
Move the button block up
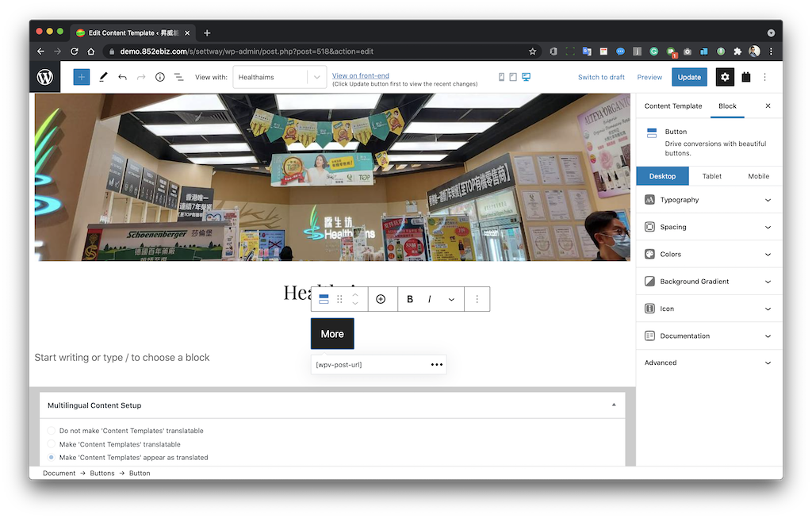pos(355,295)
